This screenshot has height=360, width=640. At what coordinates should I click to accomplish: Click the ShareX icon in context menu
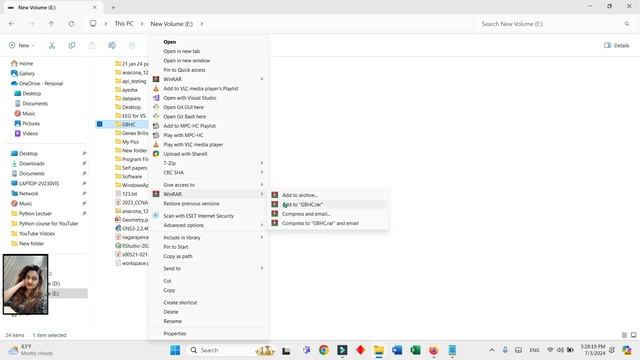[x=156, y=154]
